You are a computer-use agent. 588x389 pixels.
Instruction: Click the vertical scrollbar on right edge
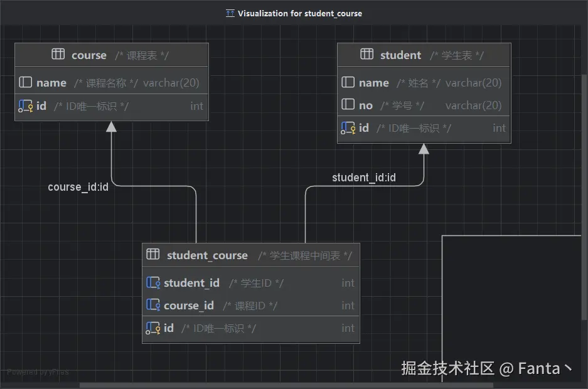click(585, 197)
